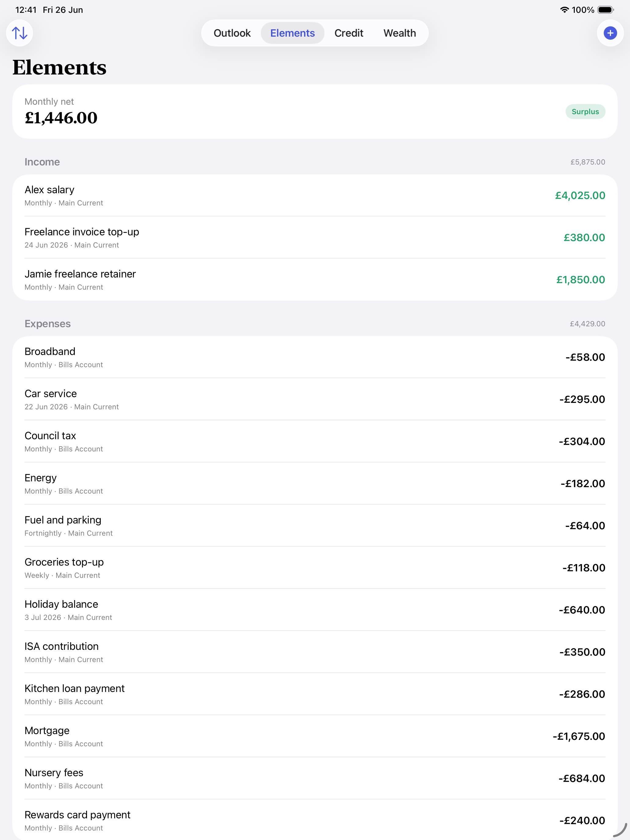Go to the Wealth tab

(x=400, y=33)
